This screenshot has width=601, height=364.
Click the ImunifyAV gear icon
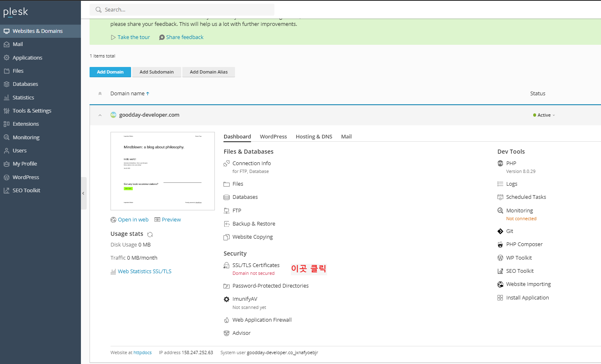(226, 299)
